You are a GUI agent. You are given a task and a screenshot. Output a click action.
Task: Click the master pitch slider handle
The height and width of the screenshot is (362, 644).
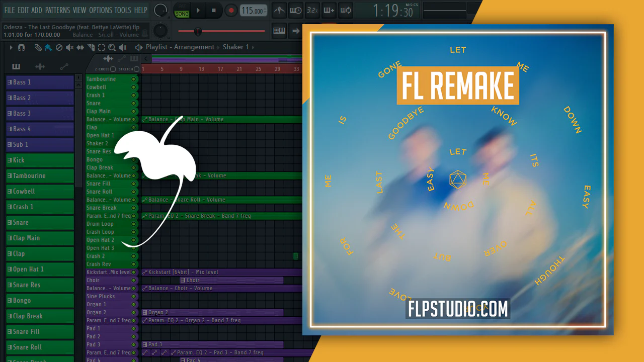coord(198,31)
